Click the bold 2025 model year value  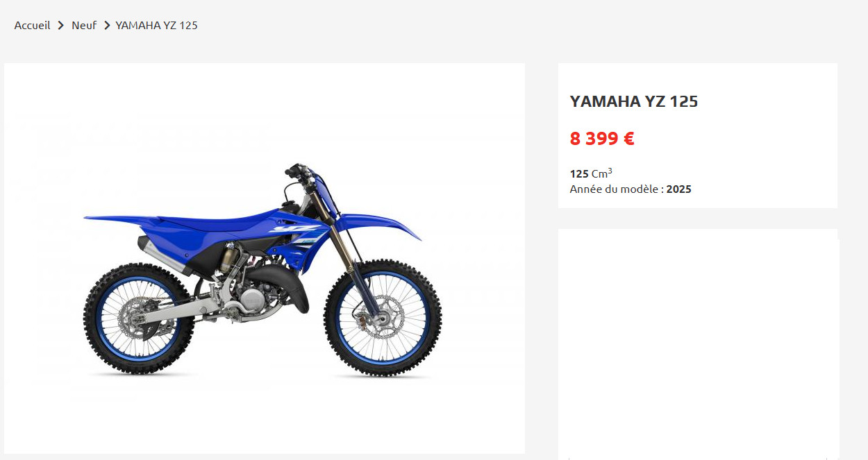click(679, 189)
